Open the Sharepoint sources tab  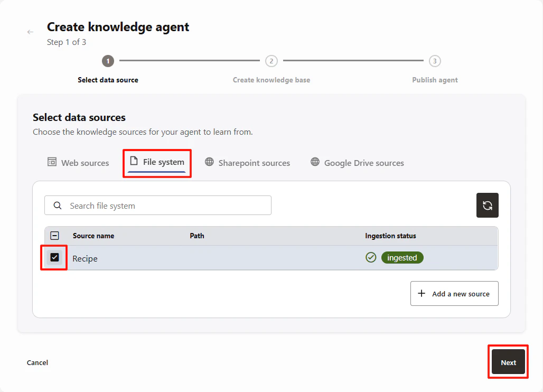[247, 163]
